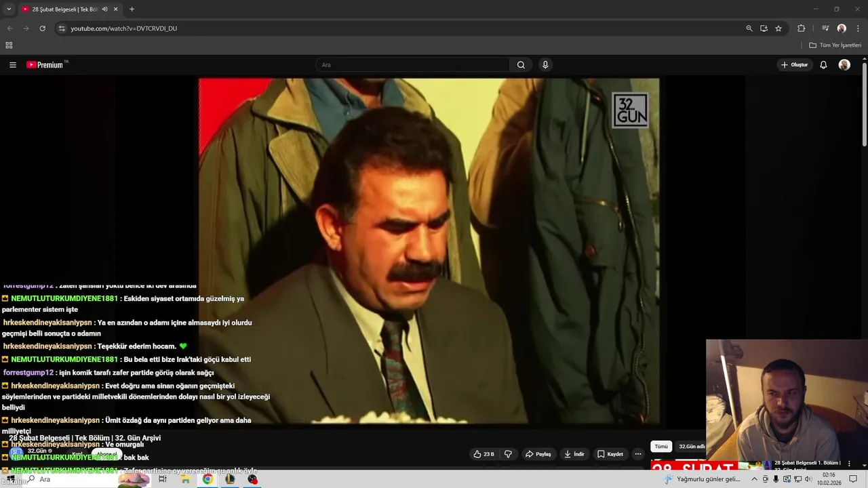This screenshot has width=868, height=488.
Task: Open clock 02:16 date panel
Action: tap(829, 479)
